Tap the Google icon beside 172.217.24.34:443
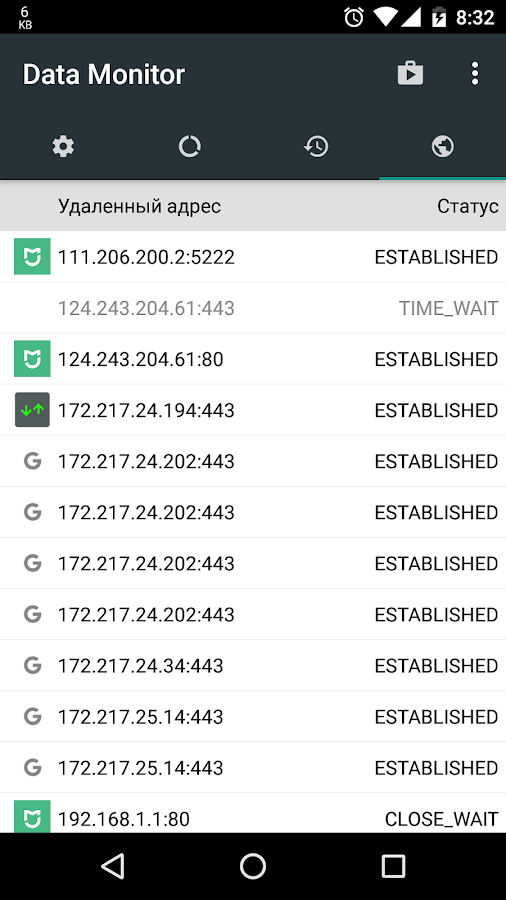Image resolution: width=506 pixels, height=900 pixels. pos(32,665)
